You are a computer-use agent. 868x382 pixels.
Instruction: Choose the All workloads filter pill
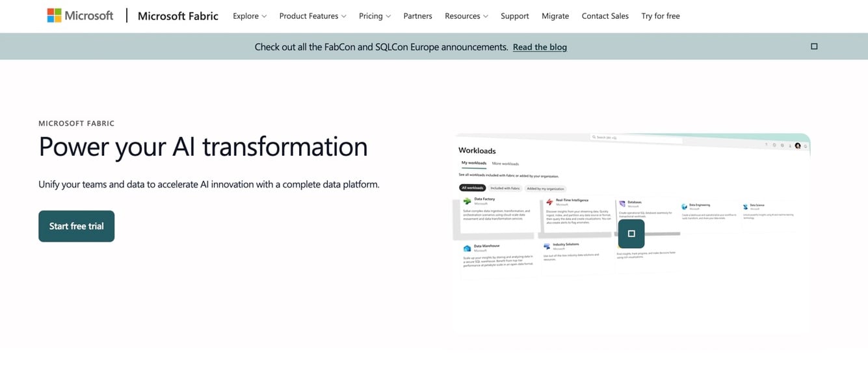click(x=473, y=188)
